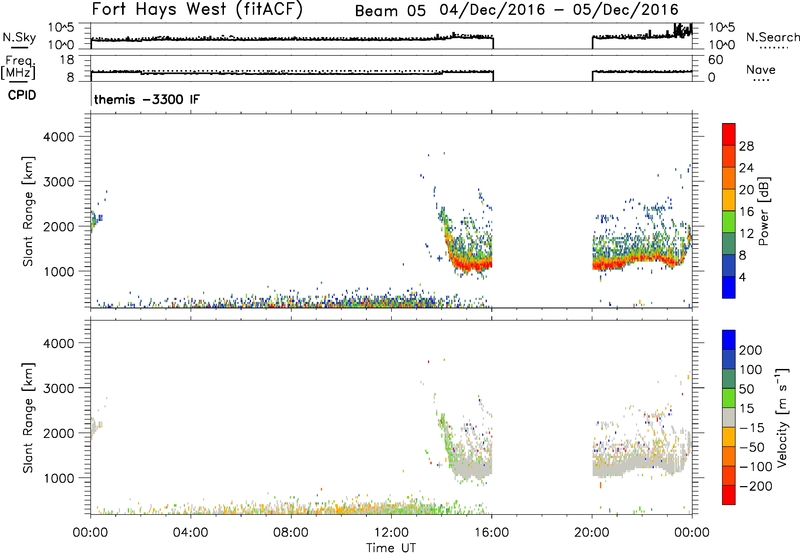Click the 'Velocity [m s-1]' color bar label

[781, 417]
